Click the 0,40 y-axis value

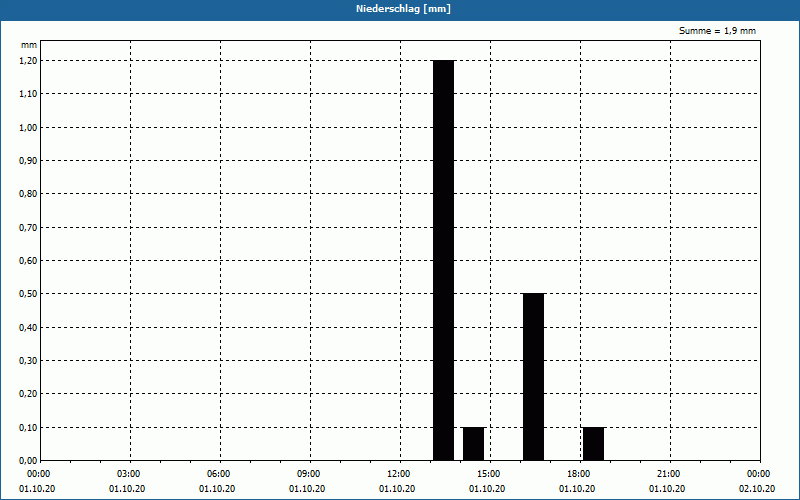point(28,328)
